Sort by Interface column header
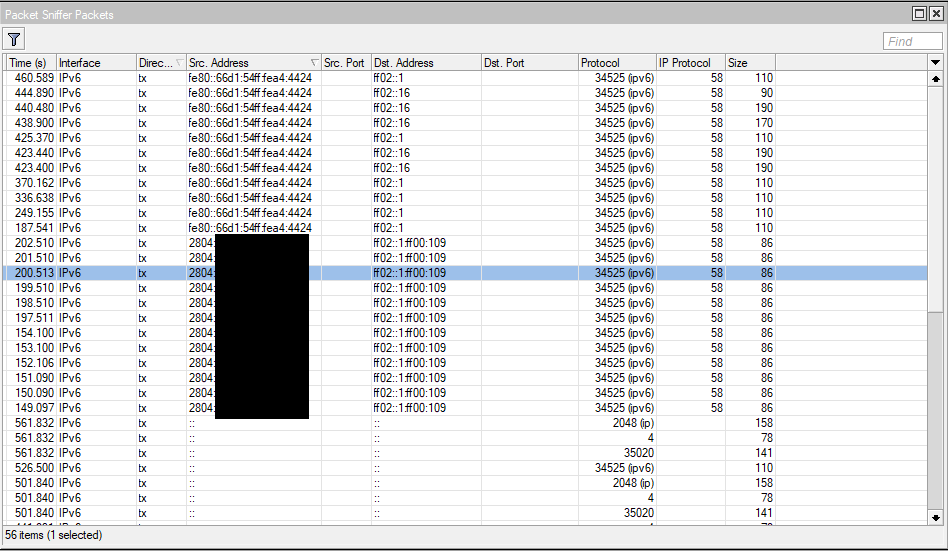The width and height of the screenshot is (948, 551). click(97, 63)
